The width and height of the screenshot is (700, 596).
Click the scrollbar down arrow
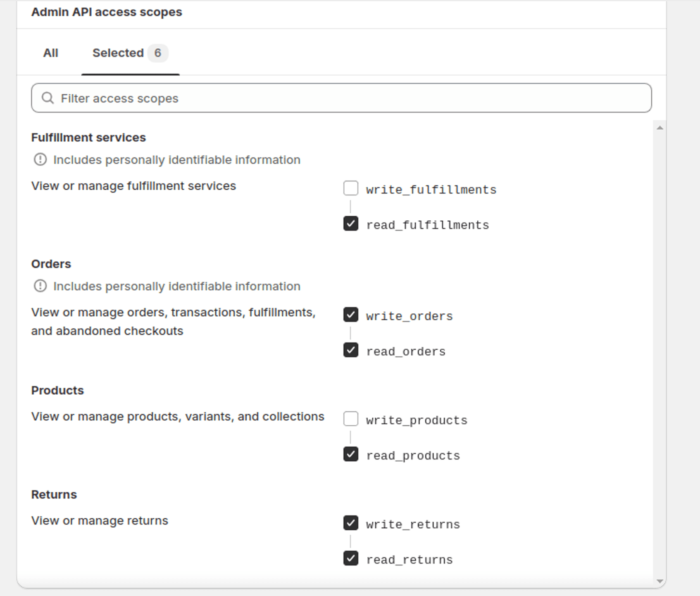(x=660, y=580)
